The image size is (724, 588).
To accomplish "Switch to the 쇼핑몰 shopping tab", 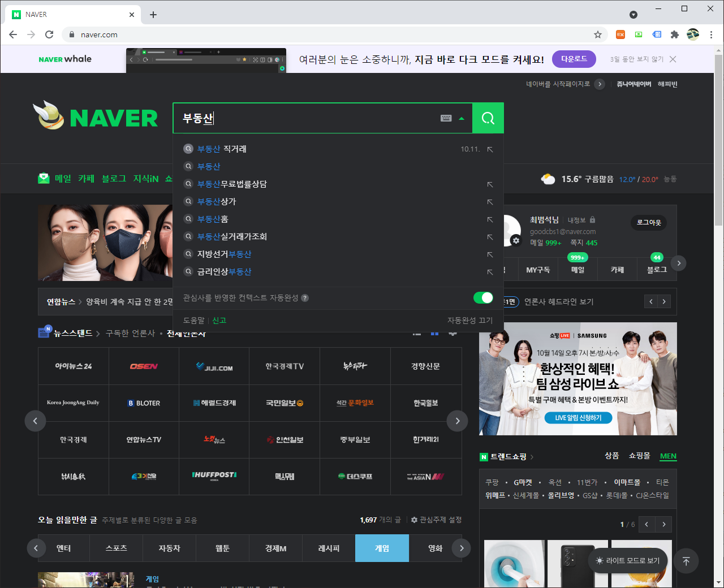I will 639,456.
